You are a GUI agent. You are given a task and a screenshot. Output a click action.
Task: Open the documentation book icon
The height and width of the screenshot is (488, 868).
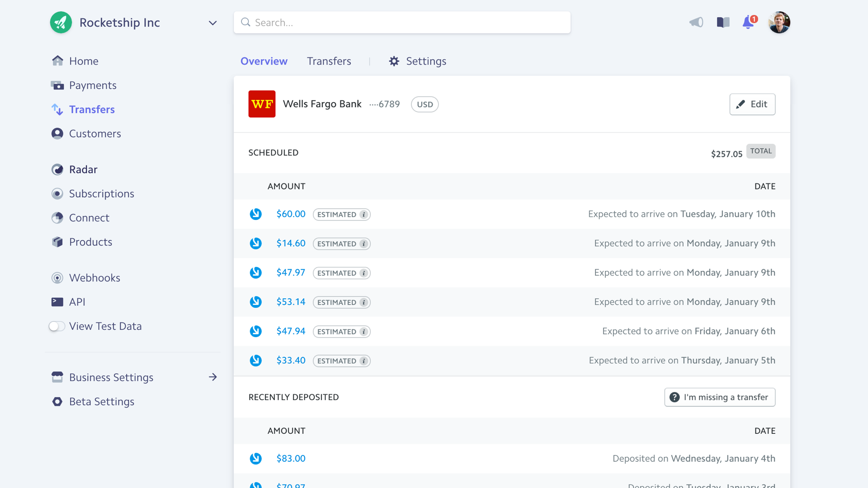click(723, 22)
